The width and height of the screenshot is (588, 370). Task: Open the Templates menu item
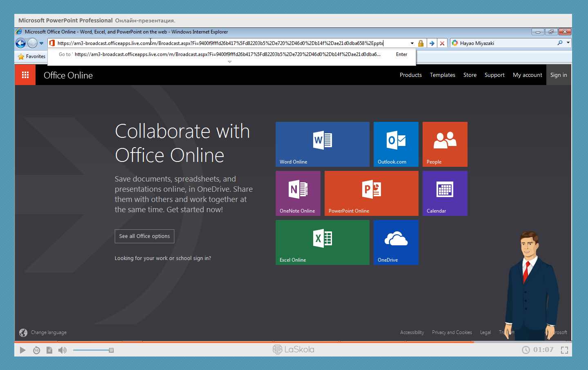click(x=442, y=75)
